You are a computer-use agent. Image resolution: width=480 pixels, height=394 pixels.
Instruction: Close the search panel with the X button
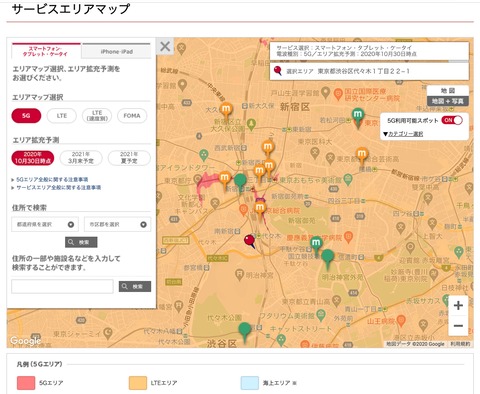tap(165, 46)
